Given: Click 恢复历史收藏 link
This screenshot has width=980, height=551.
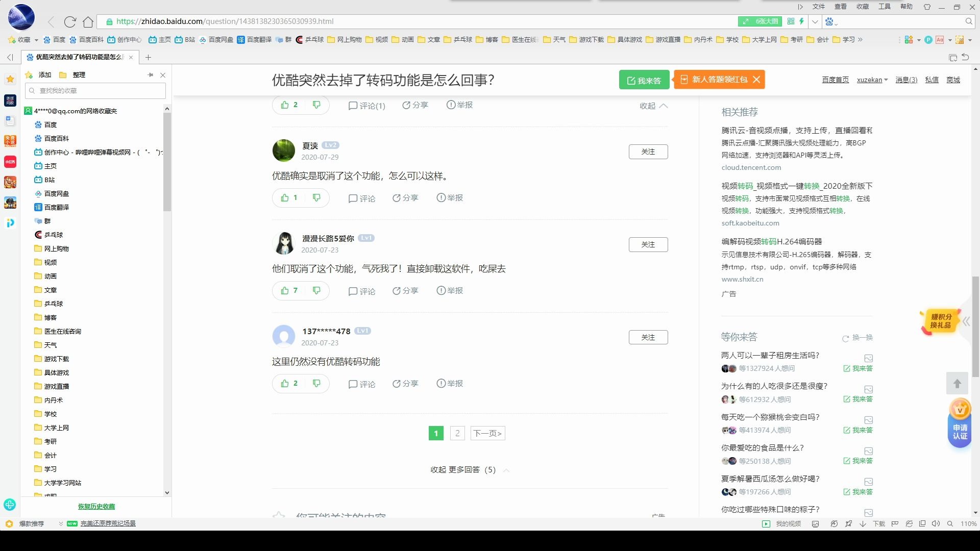Looking at the screenshot, I should tap(96, 507).
